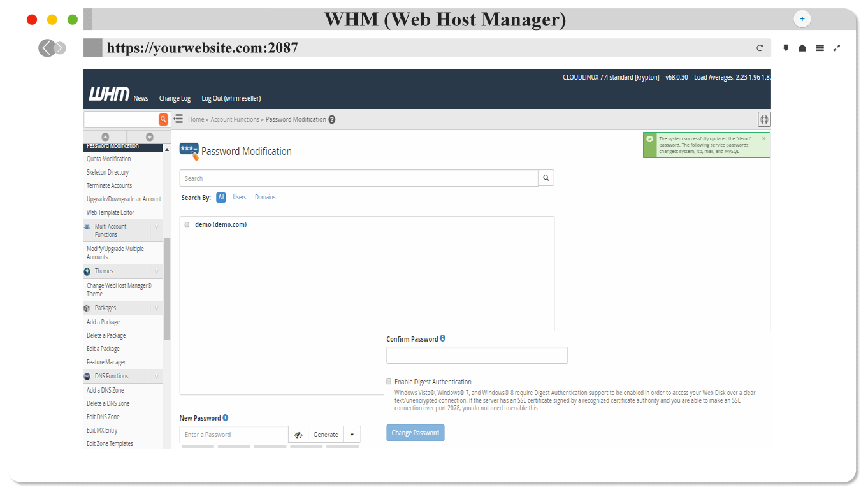Click the sidebar search text box
This screenshot has height=490, width=868.
(121, 119)
